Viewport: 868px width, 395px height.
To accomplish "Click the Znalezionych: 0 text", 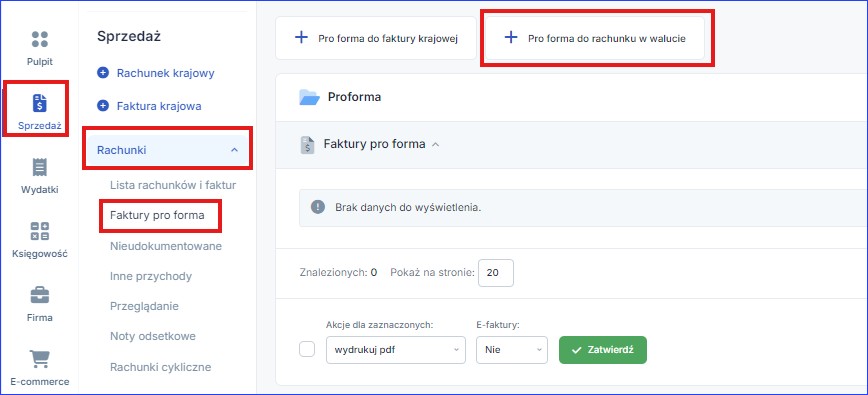I will point(338,273).
